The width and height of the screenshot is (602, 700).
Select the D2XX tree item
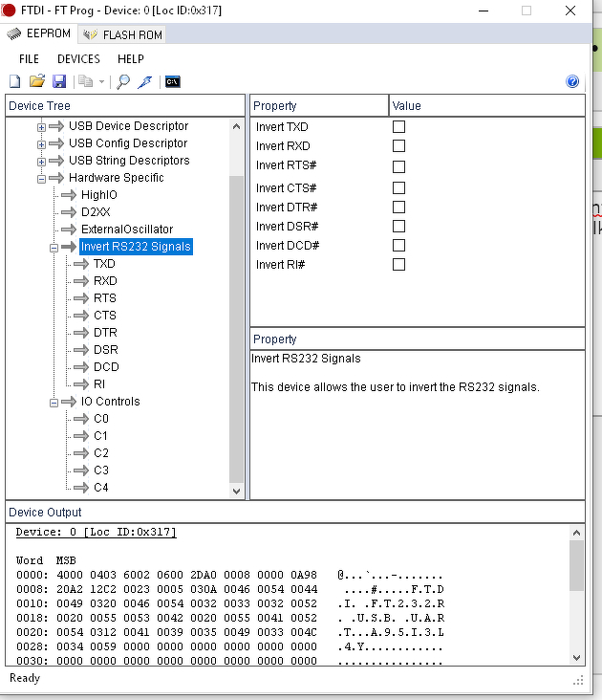tap(96, 212)
